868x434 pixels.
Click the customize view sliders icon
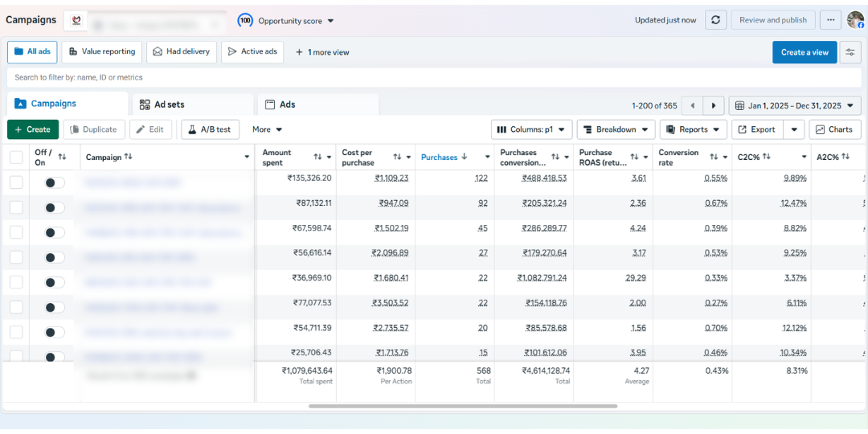850,52
